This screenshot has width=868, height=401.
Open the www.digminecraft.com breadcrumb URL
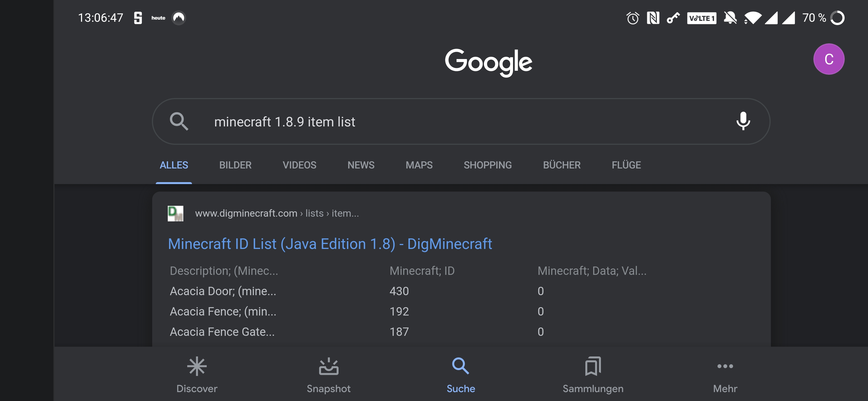(277, 214)
